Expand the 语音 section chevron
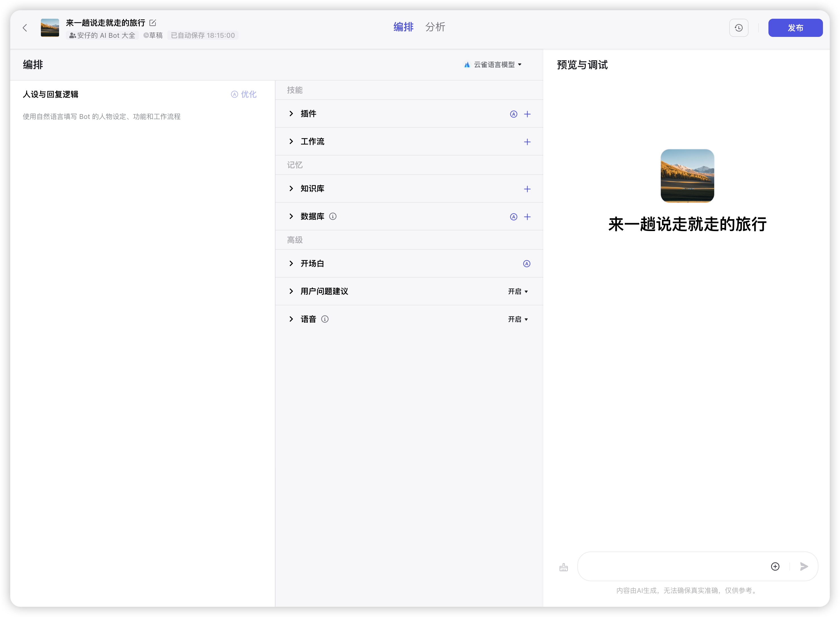This screenshot has height=617, width=840. tap(291, 319)
